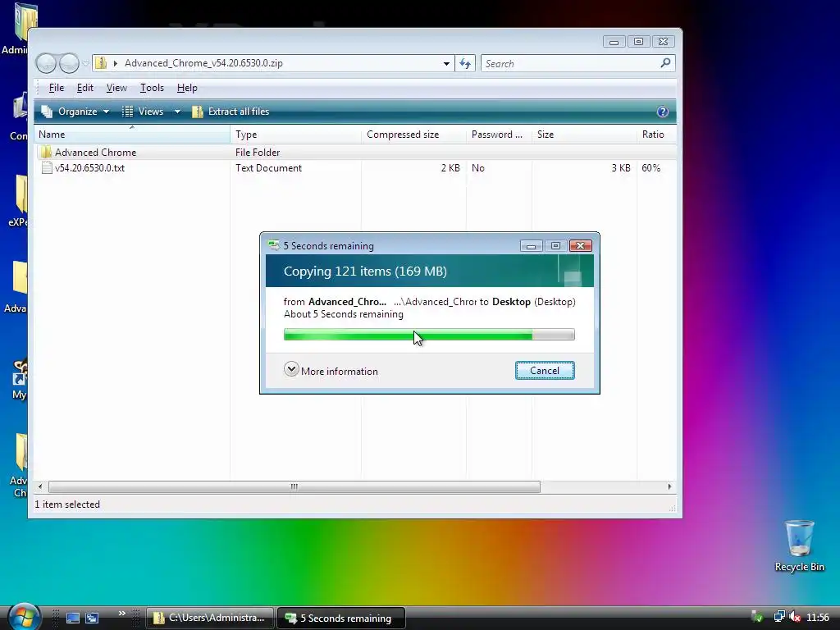Open the Tools menu
840x630 pixels.
coord(152,88)
